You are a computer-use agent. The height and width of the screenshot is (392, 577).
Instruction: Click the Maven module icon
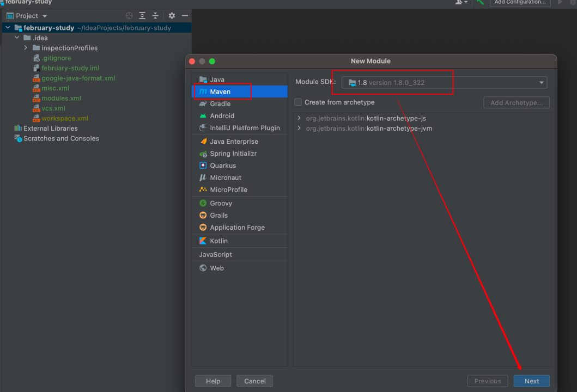click(x=203, y=91)
